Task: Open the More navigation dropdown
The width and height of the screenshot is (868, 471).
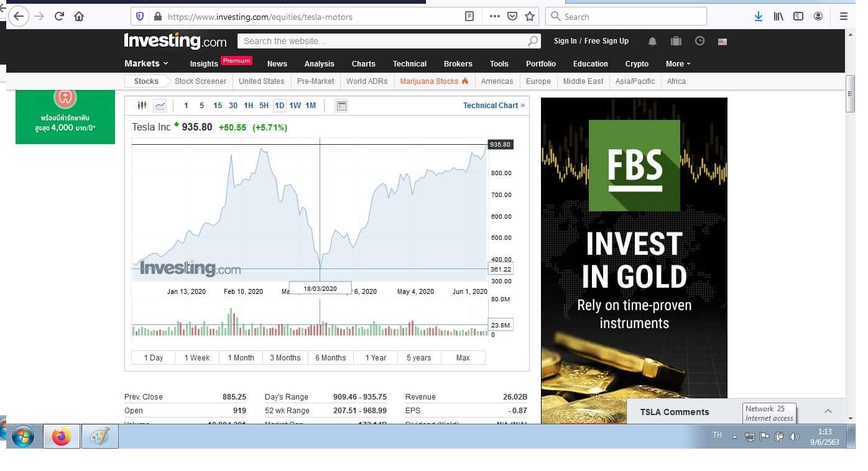Action: [678, 63]
